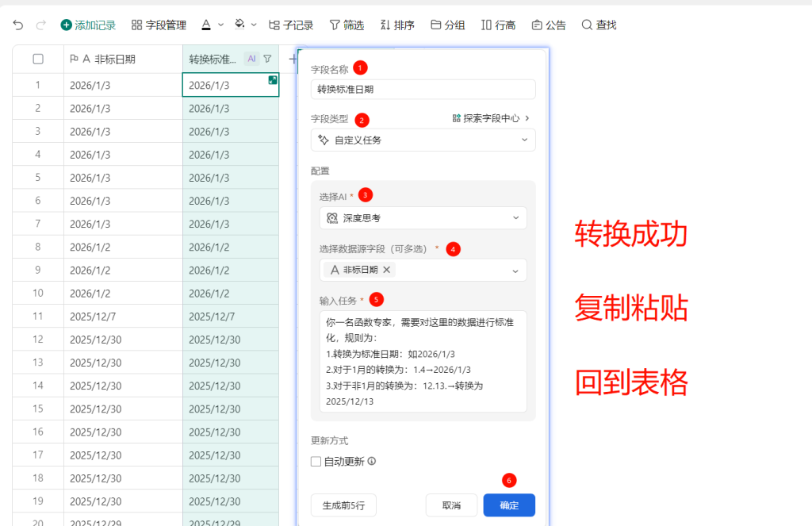Click converted cell in row 12
Viewport: 812px width, 526px height.
coord(231,340)
